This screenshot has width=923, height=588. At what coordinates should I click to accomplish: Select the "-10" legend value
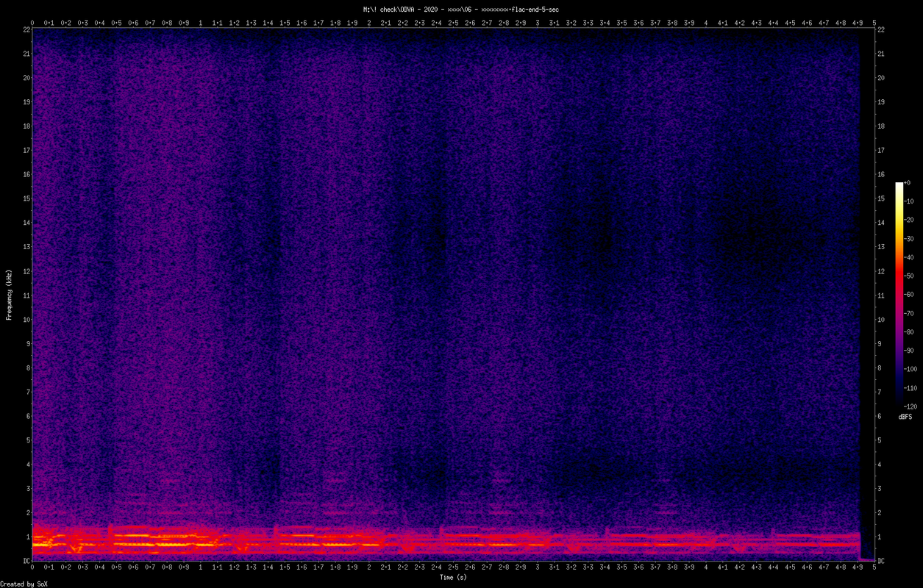coord(910,201)
